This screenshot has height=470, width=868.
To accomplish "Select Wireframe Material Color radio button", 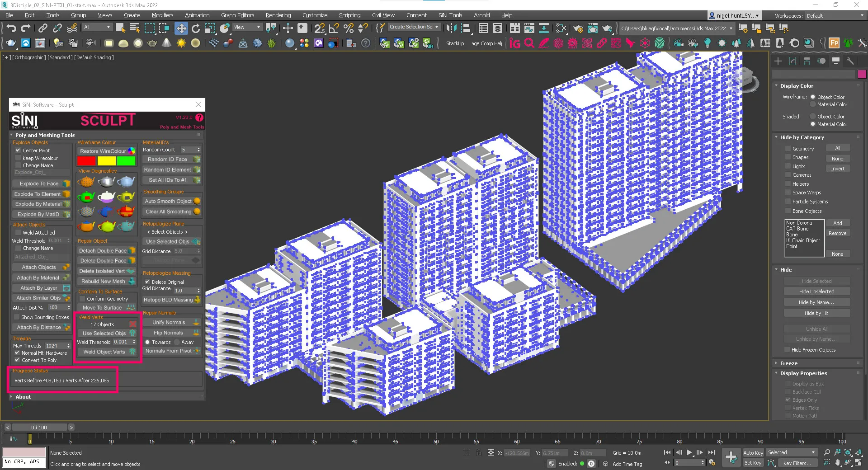I will [x=813, y=104].
